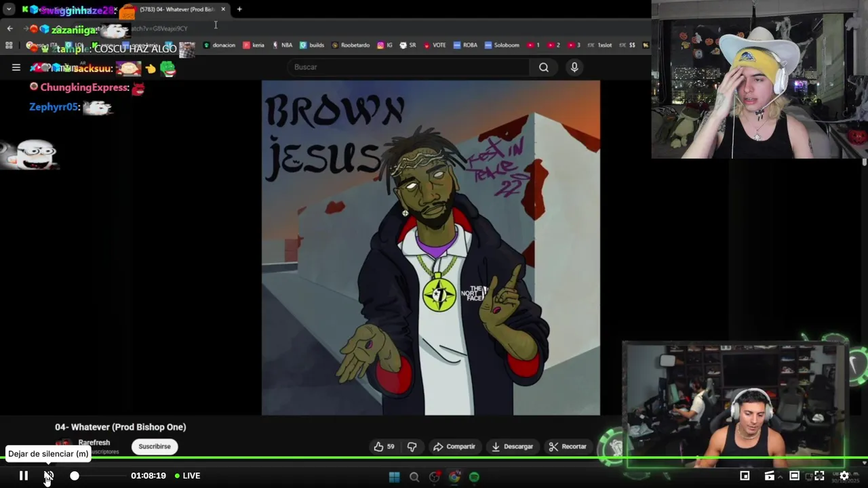Open the SR bookmark
Screen dimensions: 868x488
pyautogui.click(x=408, y=45)
